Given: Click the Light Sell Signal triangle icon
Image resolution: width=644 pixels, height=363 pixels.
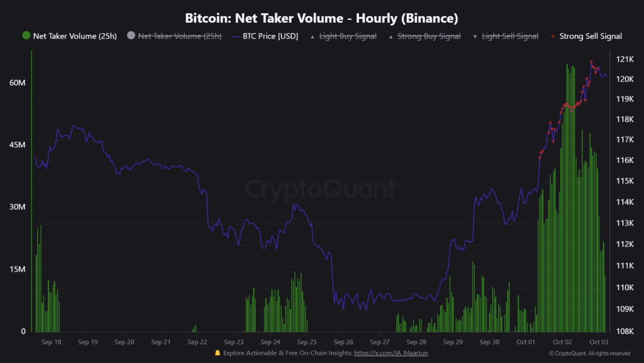Looking at the screenshot, I should click(475, 37).
